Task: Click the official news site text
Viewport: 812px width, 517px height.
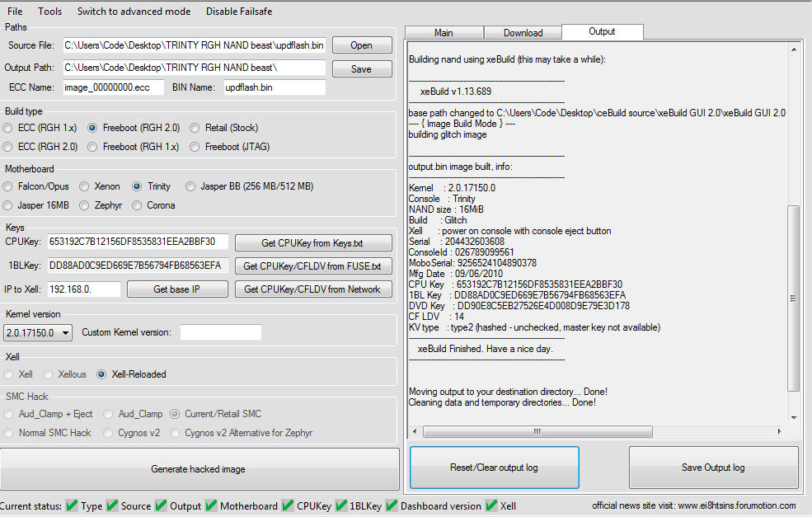Action: 694,505
